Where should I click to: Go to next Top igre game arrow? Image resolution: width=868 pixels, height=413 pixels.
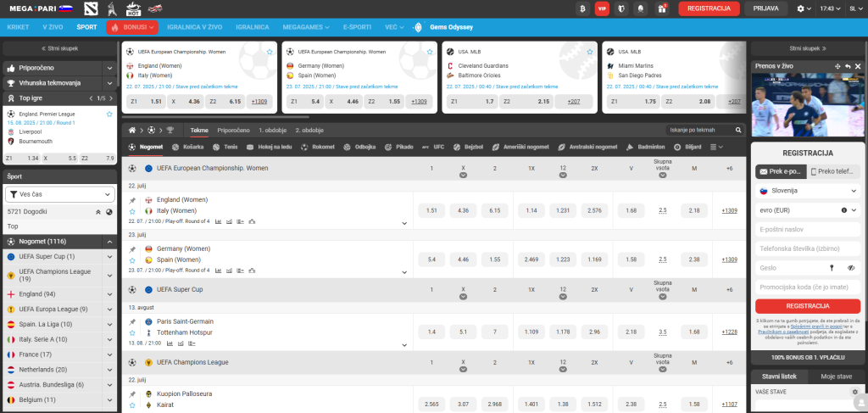click(x=113, y=98)
